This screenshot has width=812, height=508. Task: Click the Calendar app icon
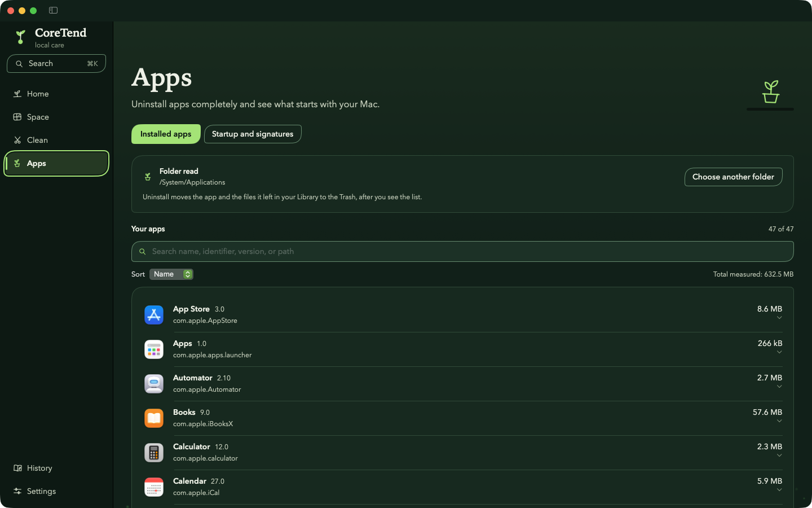tap(154, 487)
